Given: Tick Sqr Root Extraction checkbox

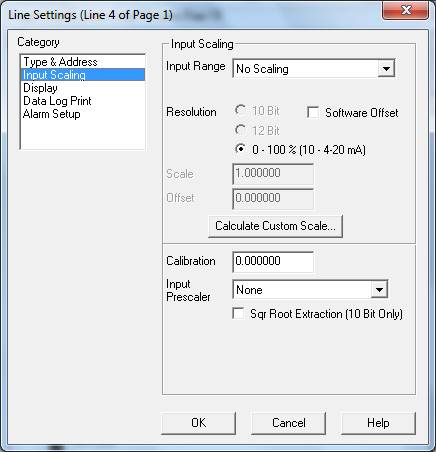Looking at the screenshot, I should pyautogui.click(x=238, y=314).
